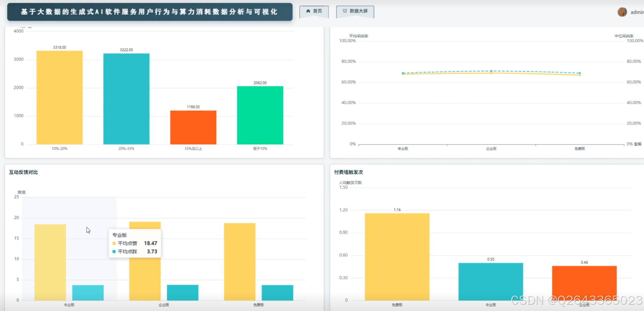Select the orange 35%及以上 bar

coord(193,127)
